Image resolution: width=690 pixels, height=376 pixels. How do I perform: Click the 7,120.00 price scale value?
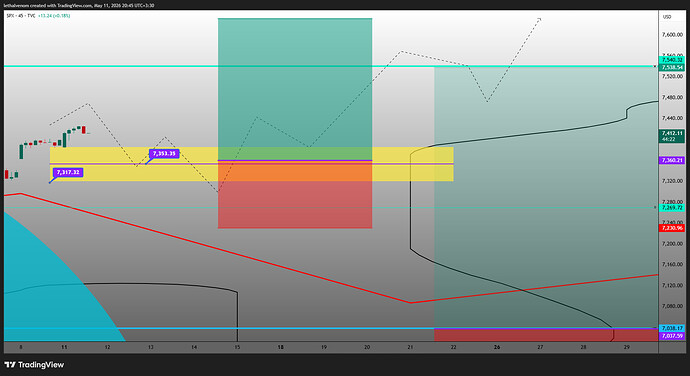coord(672,285)
